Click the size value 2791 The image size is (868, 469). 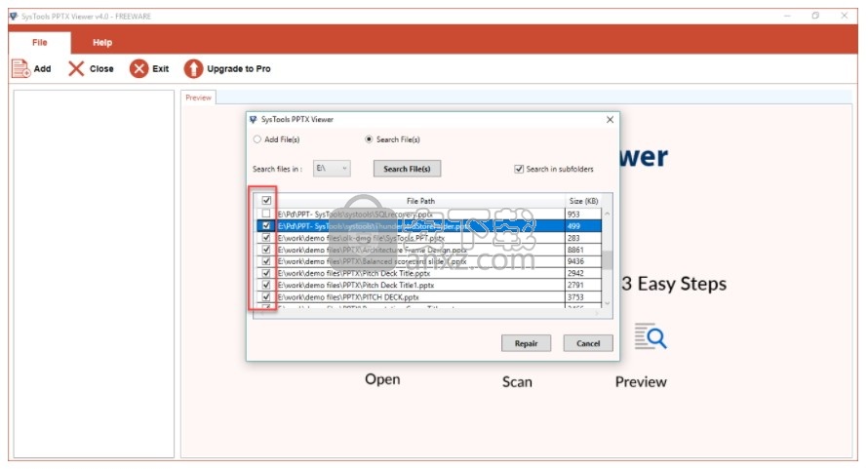(x=575, y=285)
